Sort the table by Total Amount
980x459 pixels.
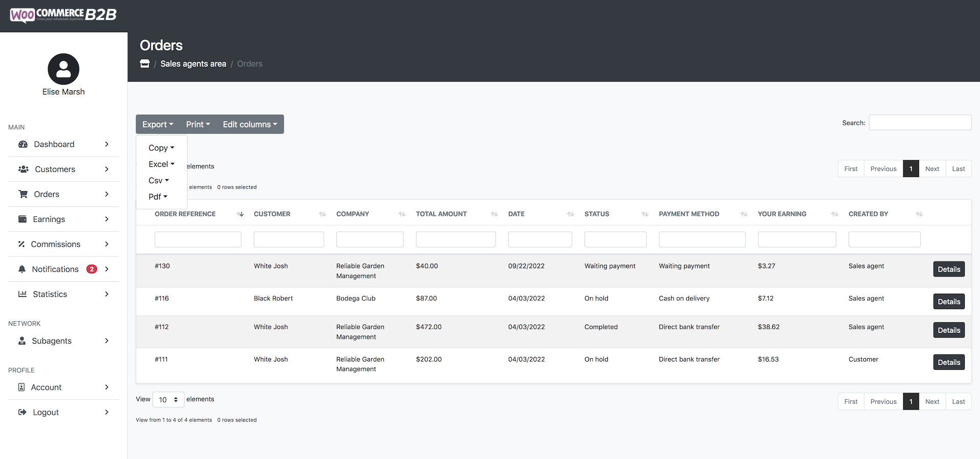click(x=494, y=214)
